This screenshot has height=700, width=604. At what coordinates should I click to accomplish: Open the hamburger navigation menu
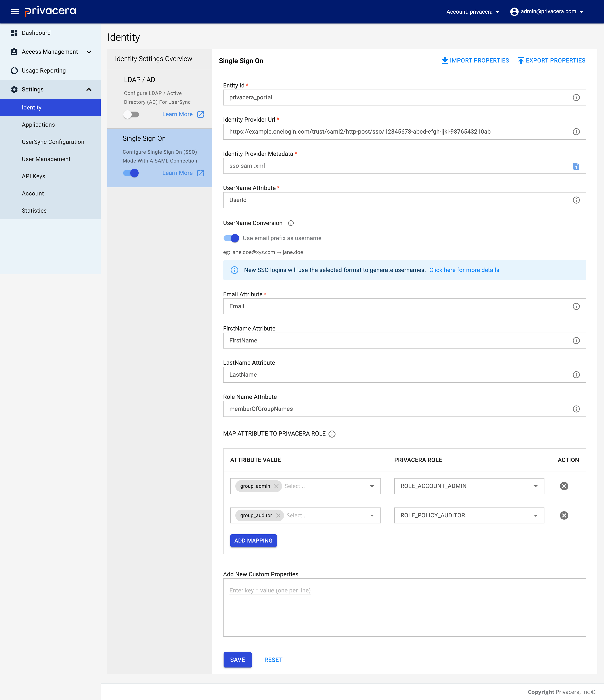click(15, 12)
